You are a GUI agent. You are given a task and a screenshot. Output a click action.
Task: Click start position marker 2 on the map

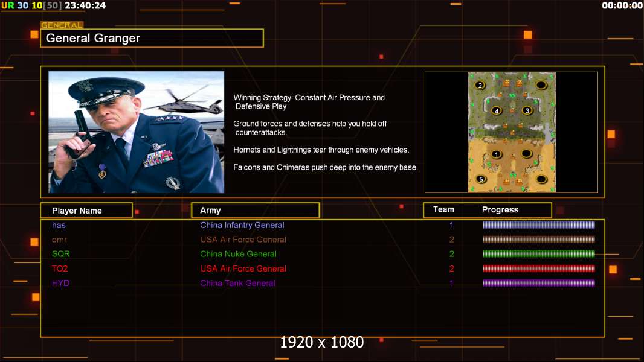(x=480, y=85)
